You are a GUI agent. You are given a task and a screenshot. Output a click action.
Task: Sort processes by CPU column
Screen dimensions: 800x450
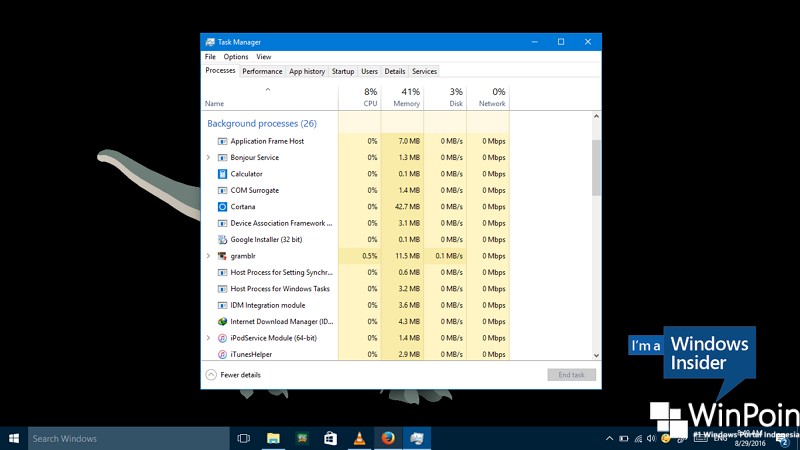pos(360,97)
